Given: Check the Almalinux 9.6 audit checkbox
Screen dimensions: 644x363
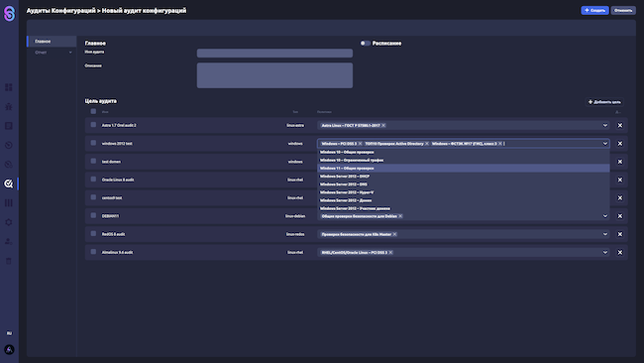Looking at the screenshot, I should (x=93, y=252).
